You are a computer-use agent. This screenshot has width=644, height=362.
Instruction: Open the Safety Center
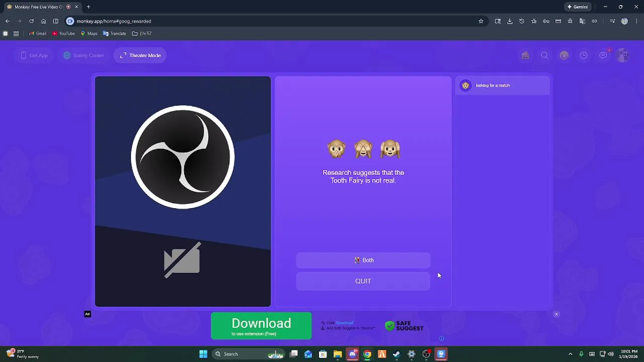click(84, 55)
